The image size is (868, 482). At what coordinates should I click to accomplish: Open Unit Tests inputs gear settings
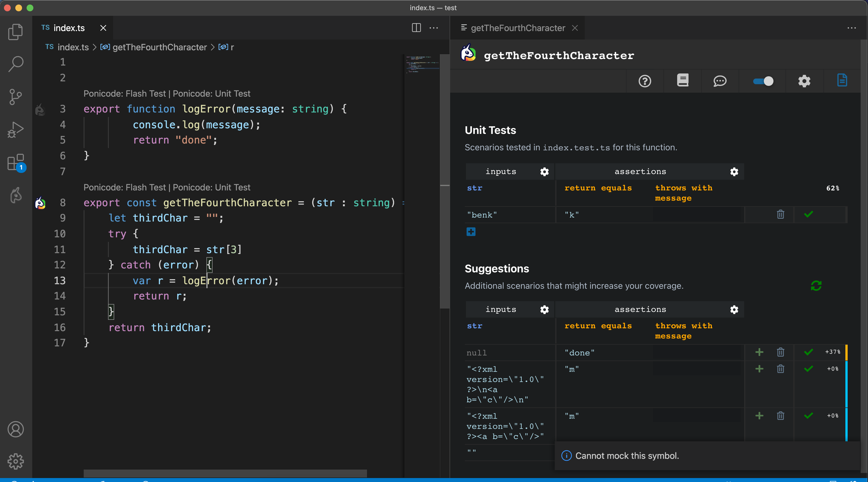(x=544, y=172)
